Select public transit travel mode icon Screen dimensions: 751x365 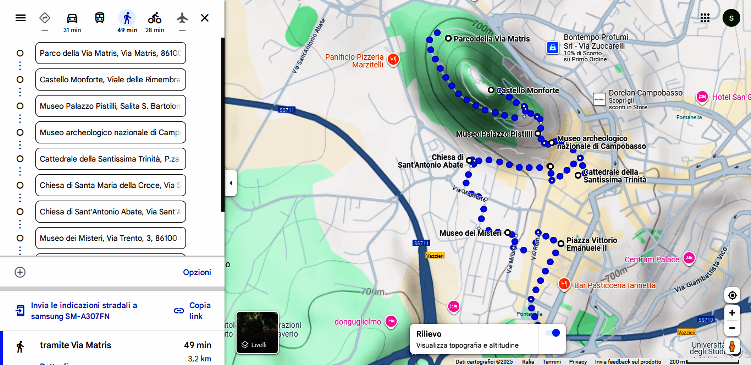pos(100,18)
